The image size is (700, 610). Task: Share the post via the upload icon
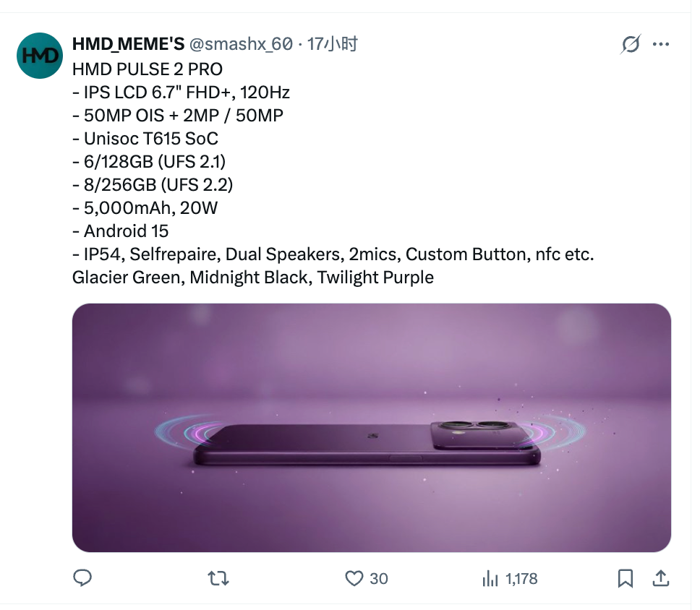pos(662,578)
